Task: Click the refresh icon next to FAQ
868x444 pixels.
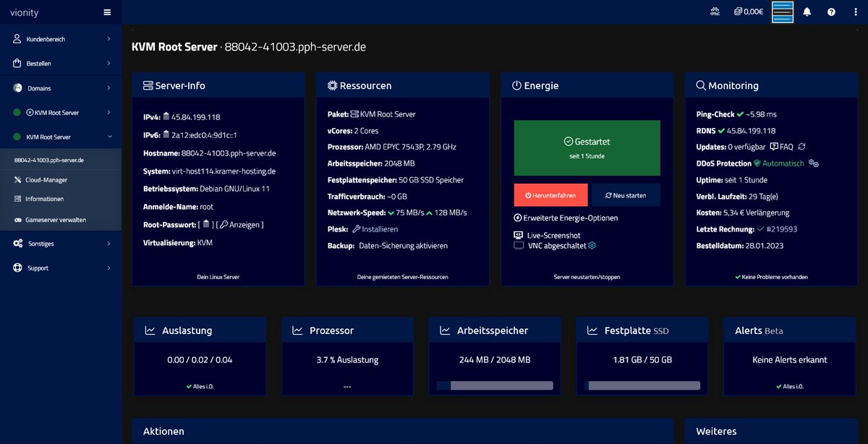Action: pos(801,147)
